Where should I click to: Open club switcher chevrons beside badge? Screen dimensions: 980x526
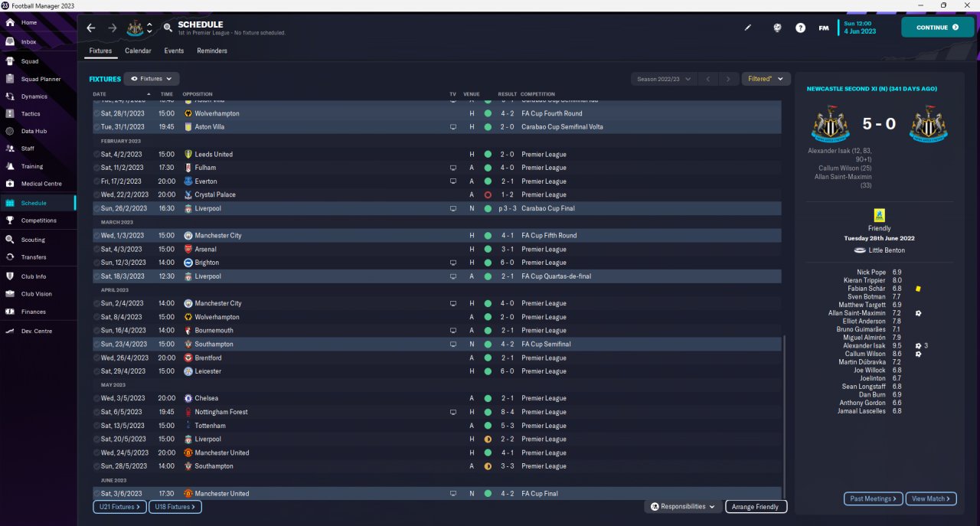[x=149, y=28]
